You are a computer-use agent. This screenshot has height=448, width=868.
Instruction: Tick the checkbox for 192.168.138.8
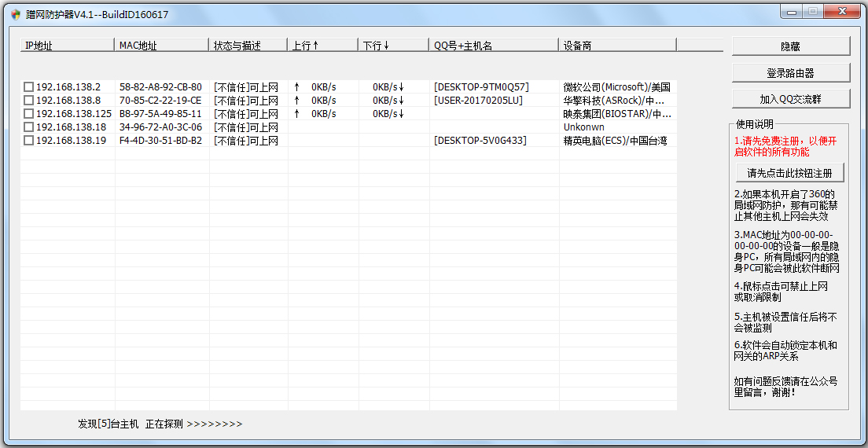[28, 100]
